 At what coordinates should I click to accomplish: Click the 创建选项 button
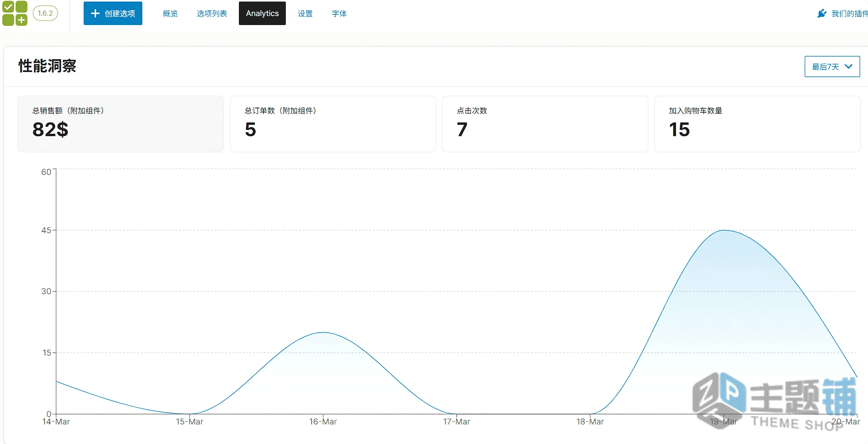tap(113, 13)
